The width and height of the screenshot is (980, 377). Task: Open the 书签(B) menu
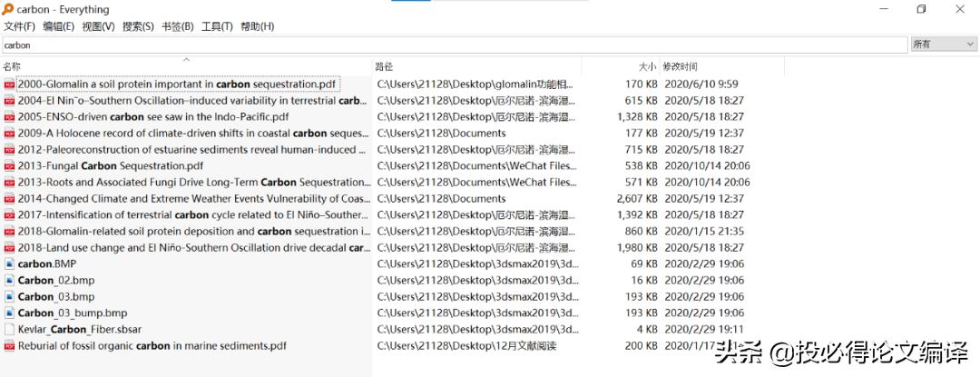point(177,26)
